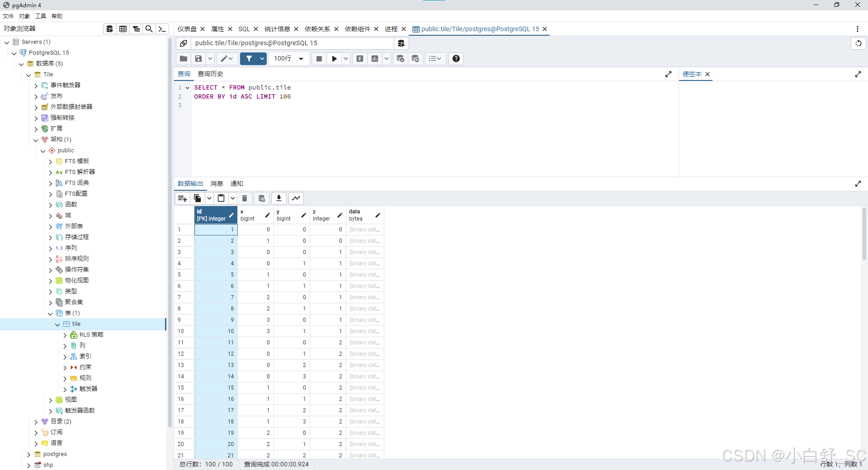This screenshot has height=470, width=868.
Task: Run the query with the play button
Action: pos(334,59)
